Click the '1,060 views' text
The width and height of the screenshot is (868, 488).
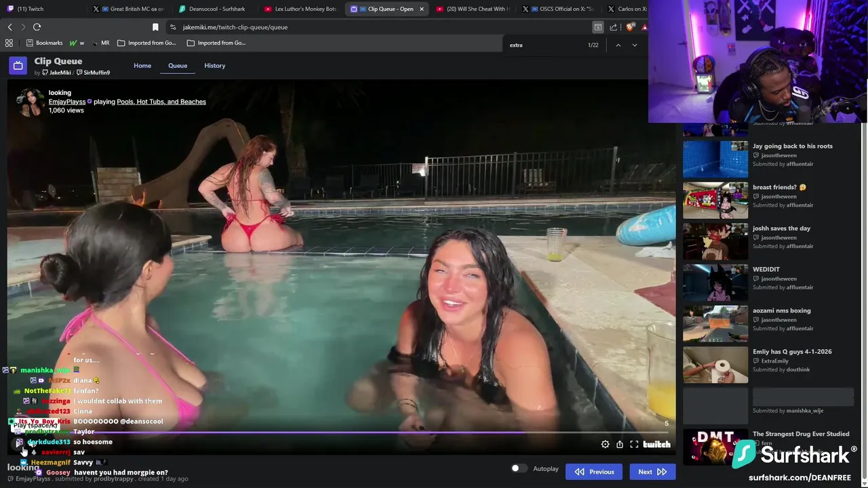(x=66, y=110)
